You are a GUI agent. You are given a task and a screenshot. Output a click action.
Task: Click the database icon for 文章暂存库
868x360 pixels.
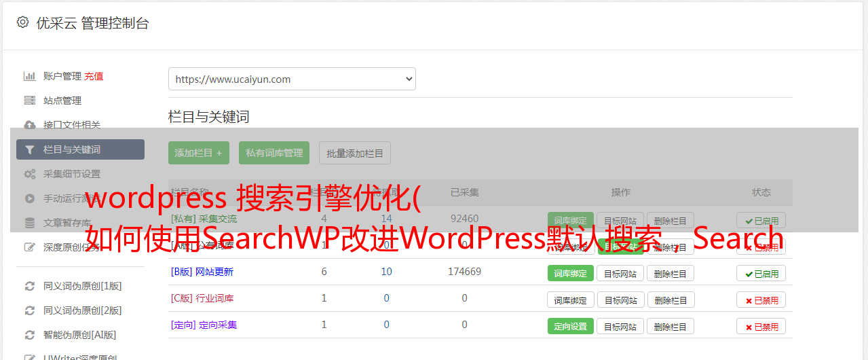click(29, 223)
